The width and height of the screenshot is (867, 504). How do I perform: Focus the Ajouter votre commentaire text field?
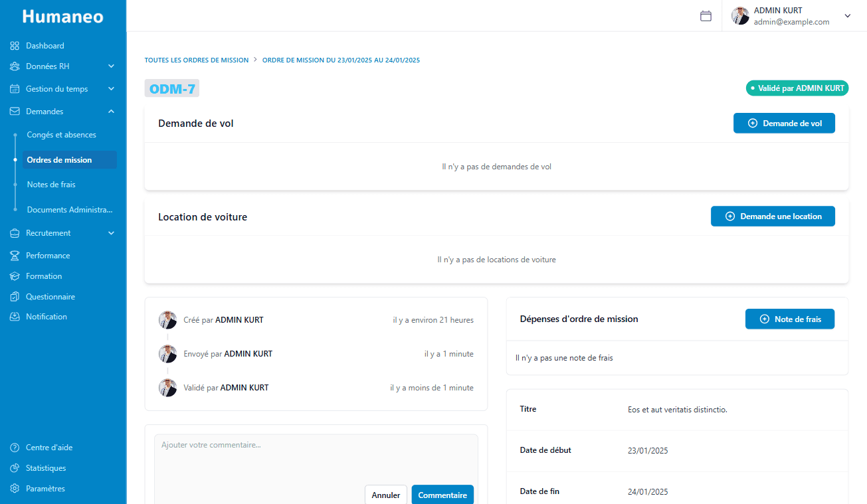tap(316, 458)
